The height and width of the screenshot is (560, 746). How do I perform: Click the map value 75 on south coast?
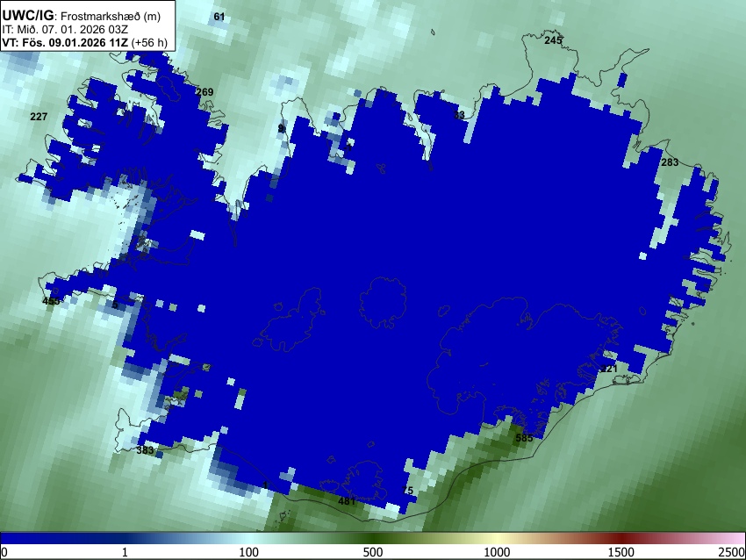point(408,491)
